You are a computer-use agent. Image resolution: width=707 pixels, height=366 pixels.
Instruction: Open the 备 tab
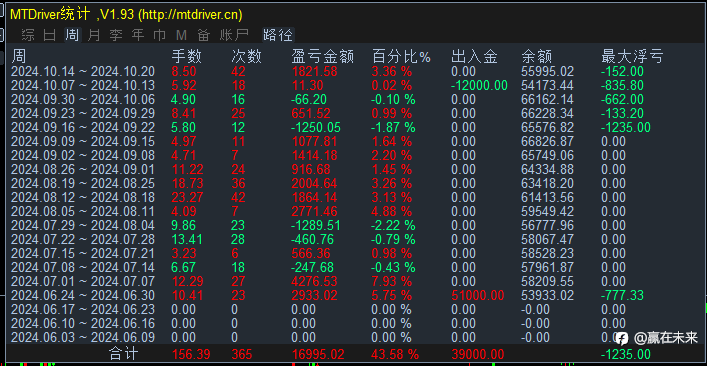pos(203,35)
